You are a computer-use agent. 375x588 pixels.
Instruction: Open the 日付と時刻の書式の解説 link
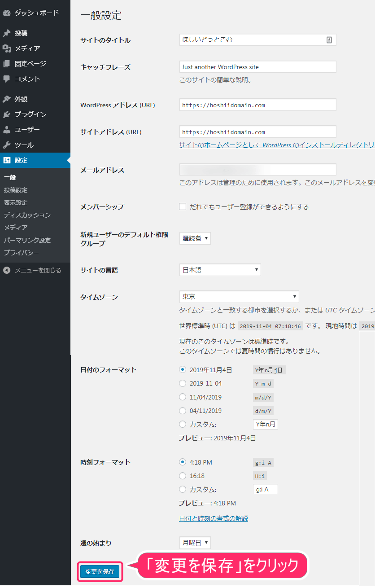coord(214,518)
